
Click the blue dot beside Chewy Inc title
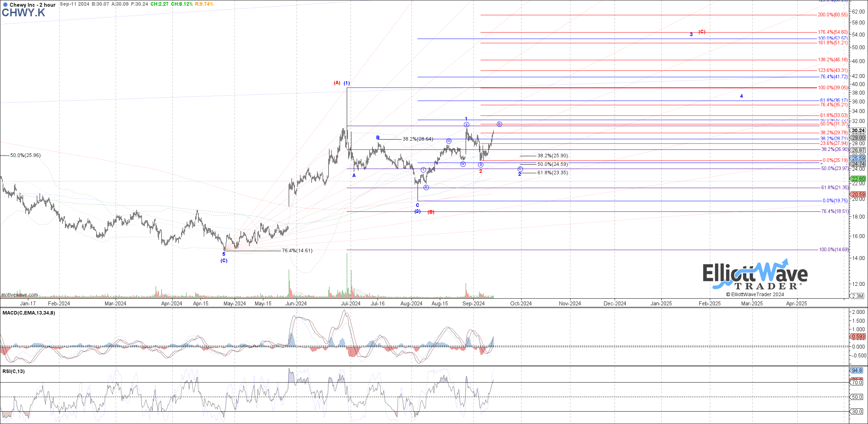pos(5,5)
